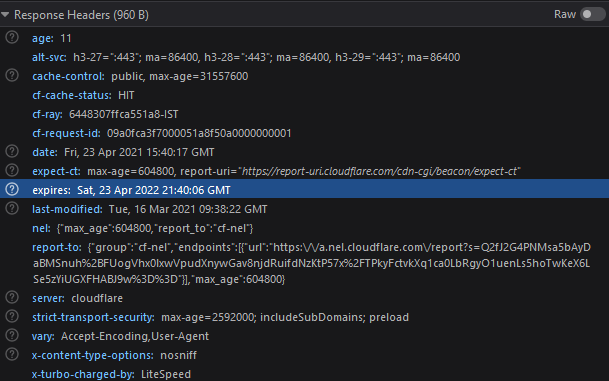Click the Raw label text
The width and height of the screenshot is (609, 381).
pos(565,14)
